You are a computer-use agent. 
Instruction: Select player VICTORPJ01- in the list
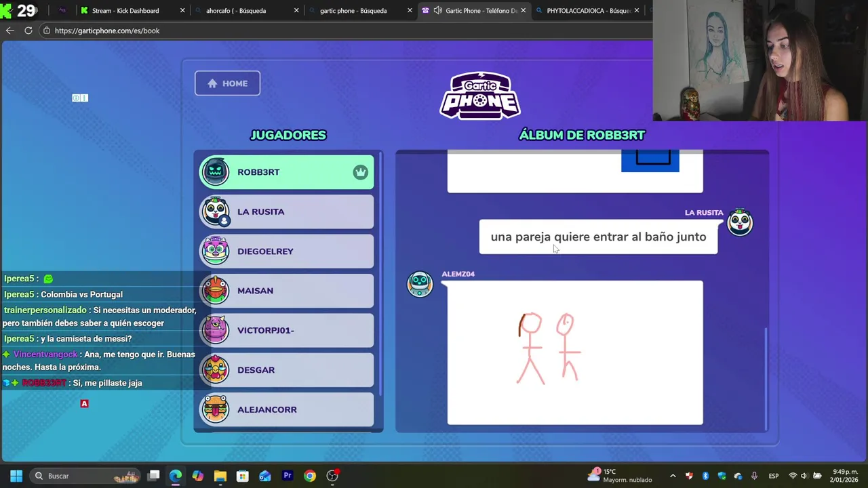[x=286, y=330]
